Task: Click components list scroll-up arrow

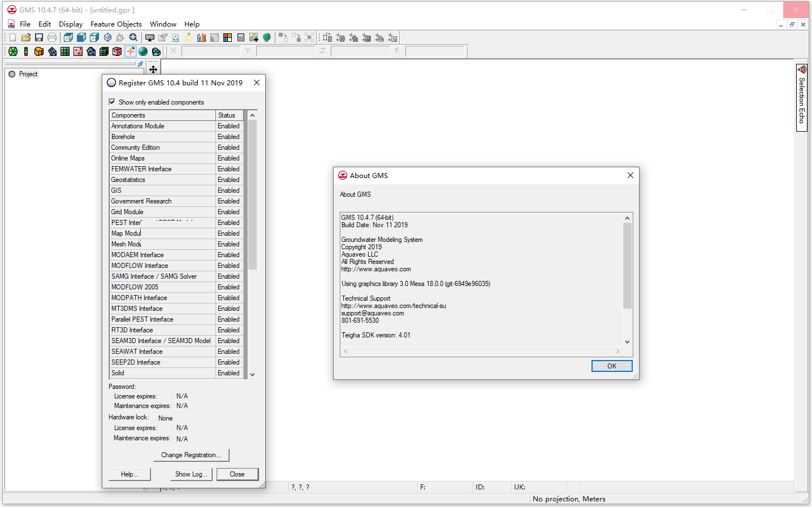Action: click(x=252, y=115)
